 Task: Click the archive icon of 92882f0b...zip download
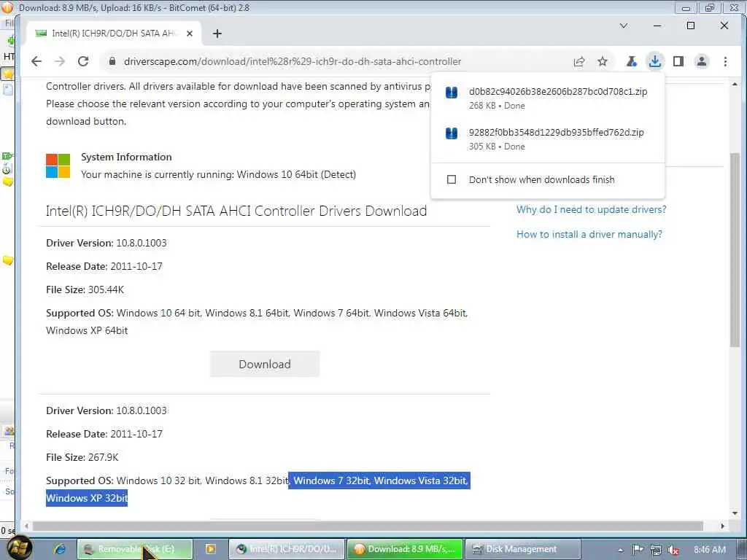coord(451,133)
